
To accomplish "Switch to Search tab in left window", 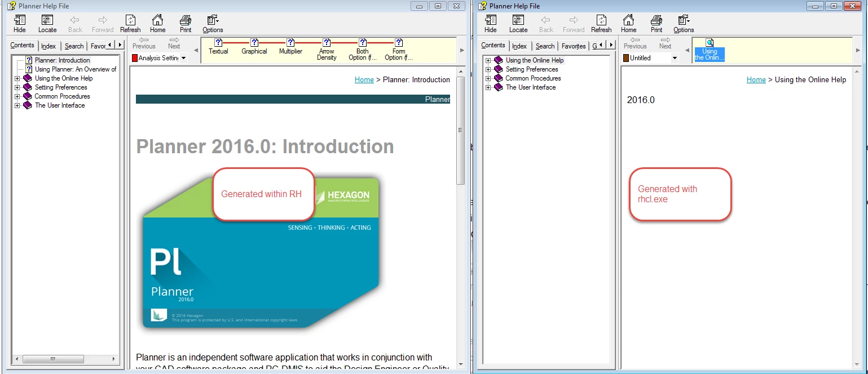I will point(74,46).
